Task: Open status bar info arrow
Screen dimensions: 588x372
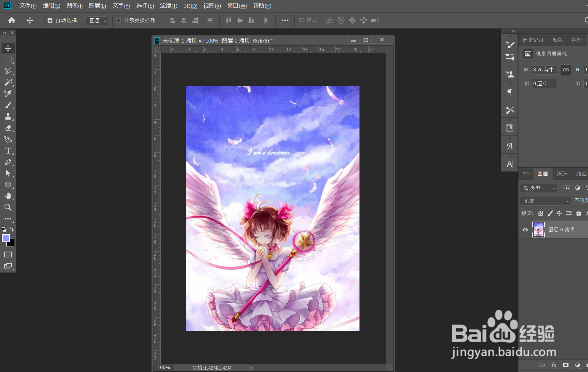Action: (251, 368)
